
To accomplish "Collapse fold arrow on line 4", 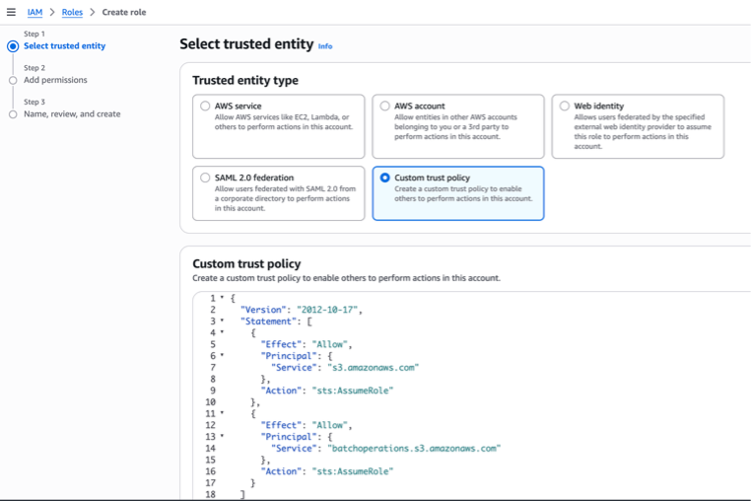I will click(222, 332).
